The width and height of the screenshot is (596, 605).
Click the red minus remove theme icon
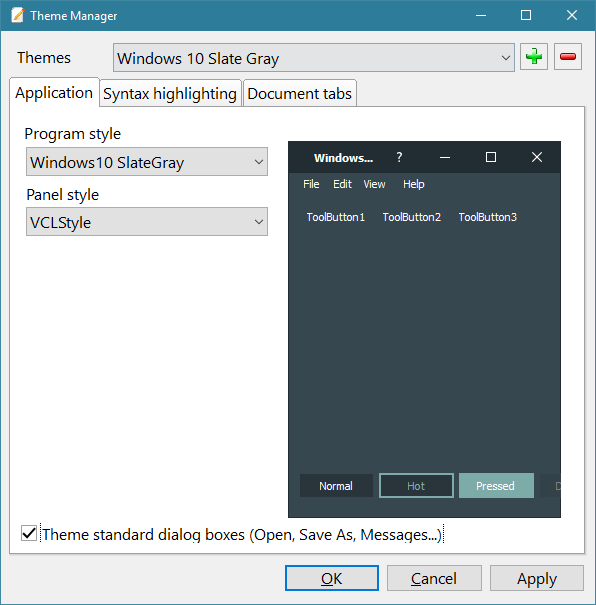(568, 57)
